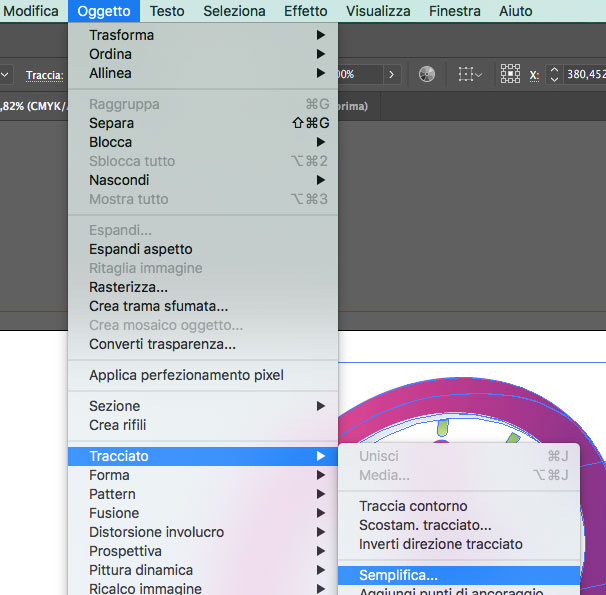Choose Crea rifili entry
606x595 pixels.
203,425
